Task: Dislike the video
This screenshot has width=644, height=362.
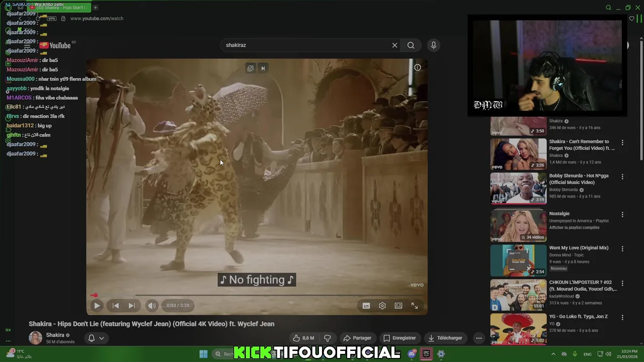Action: [x=328, y=338]
